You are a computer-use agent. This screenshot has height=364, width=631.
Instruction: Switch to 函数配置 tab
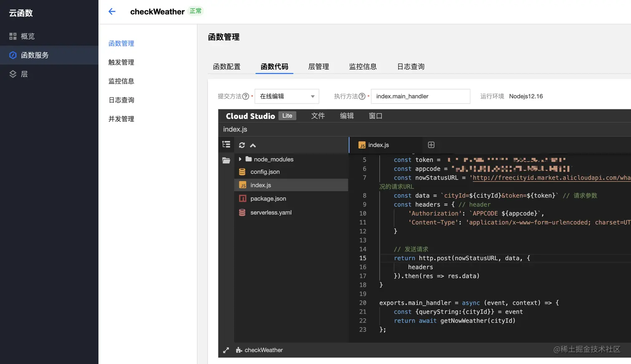(227, 67)
